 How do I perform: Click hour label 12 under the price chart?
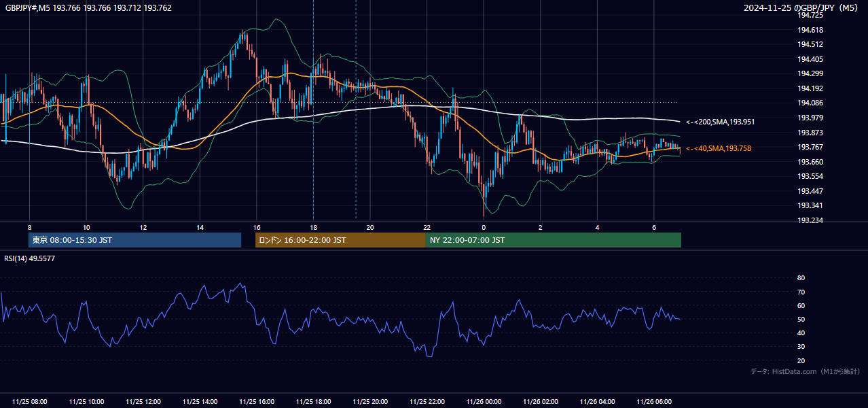pos(143,227)
